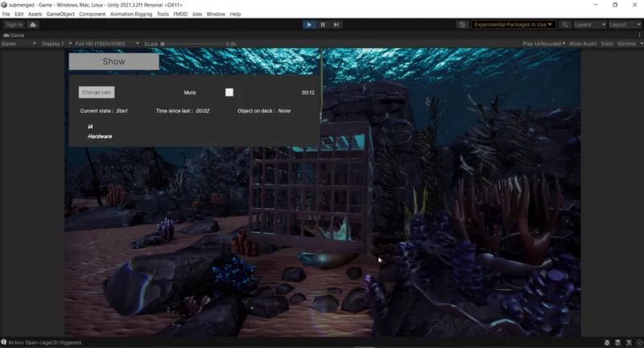Open the Component menu
This screenshot has height=348, width=644.
pyautogui.click(x=92, y=14)
